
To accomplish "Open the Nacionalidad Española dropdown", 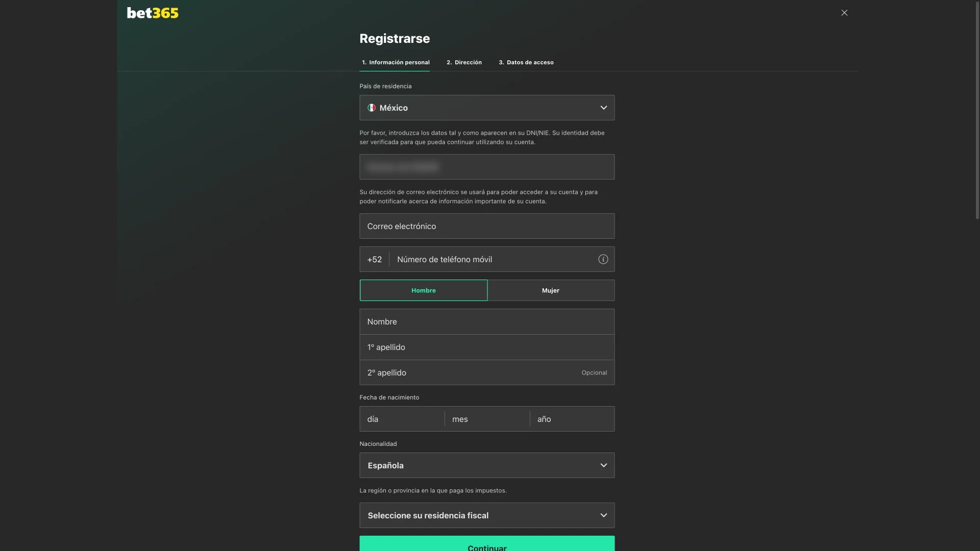I will click(486, 465).
